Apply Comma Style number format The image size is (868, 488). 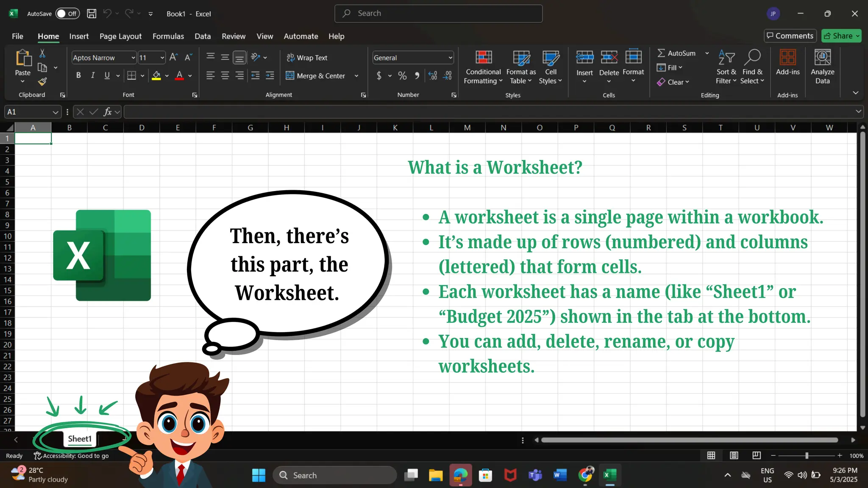pyautogui.click(x=417, y=75)
